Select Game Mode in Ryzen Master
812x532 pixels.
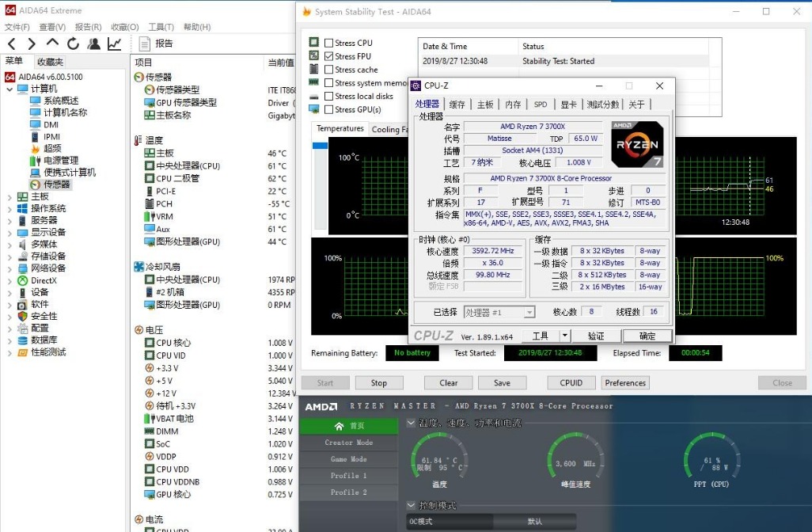pyautogui.click(x=348, y=459)
